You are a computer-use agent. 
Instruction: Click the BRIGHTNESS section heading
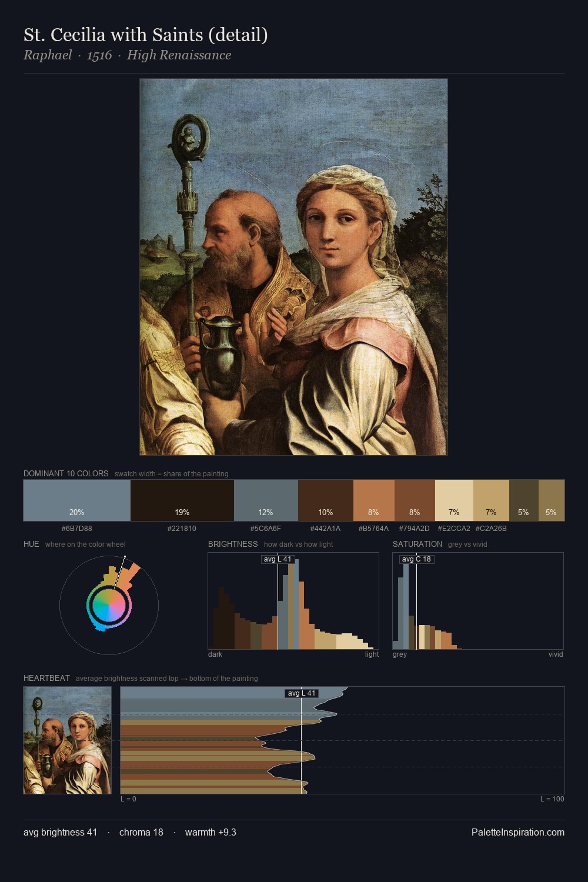tap(233, 544)
